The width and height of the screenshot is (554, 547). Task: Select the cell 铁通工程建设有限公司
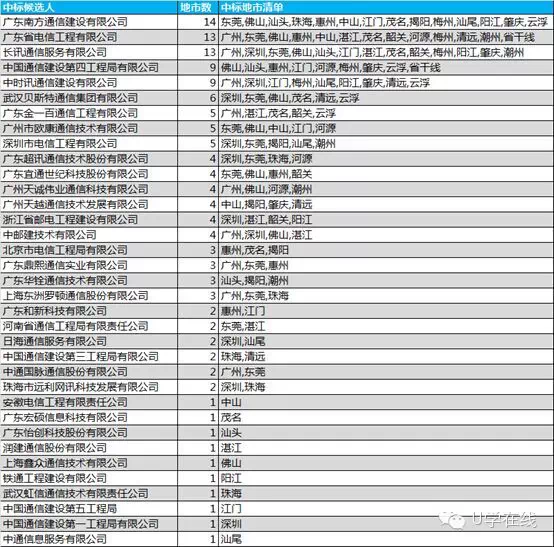coord(89,478)
